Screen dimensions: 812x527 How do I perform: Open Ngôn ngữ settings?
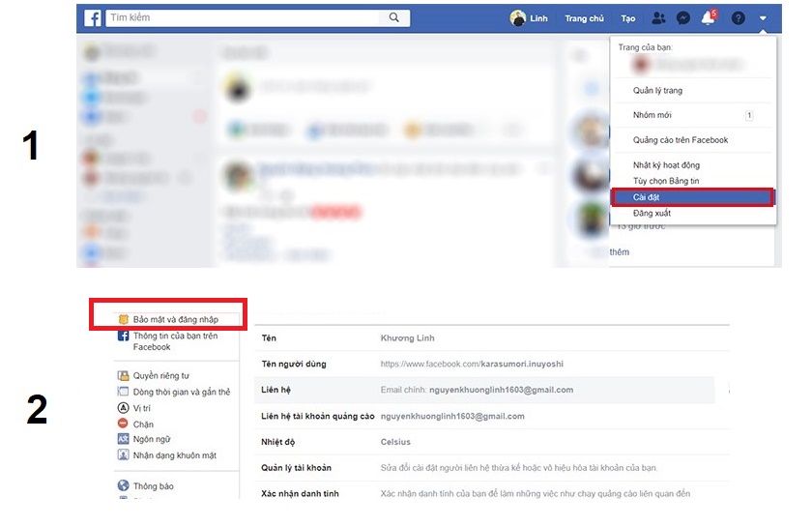click(151, 439)
